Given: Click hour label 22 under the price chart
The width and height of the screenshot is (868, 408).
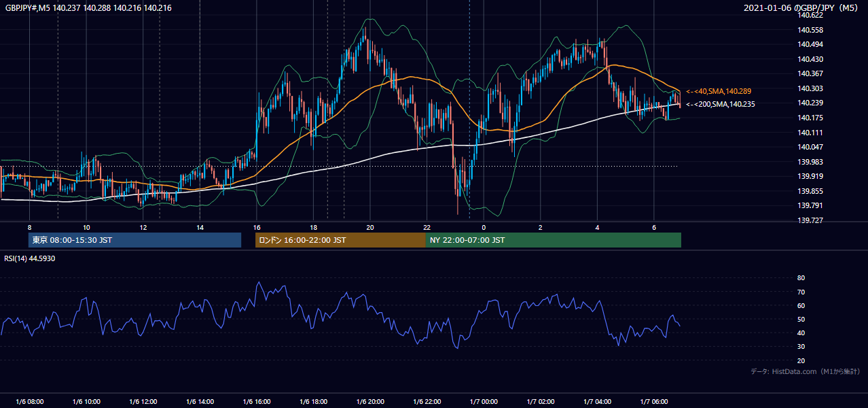Looking at the screenshot, I should click(x=427, y=227).
